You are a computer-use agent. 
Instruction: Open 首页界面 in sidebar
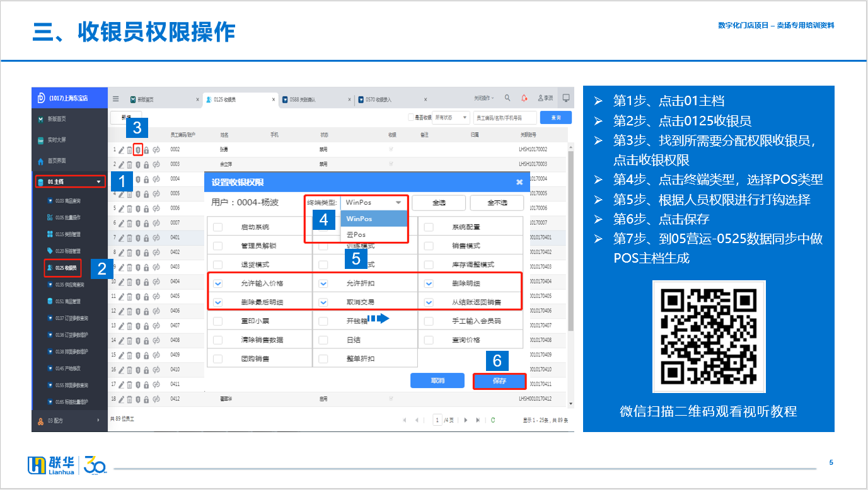[57, 161]
